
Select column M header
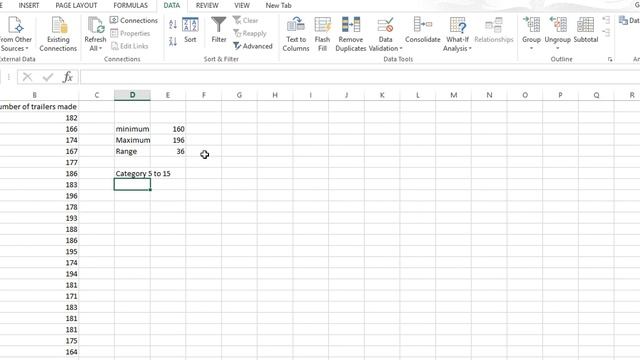(x=453, y=95)
